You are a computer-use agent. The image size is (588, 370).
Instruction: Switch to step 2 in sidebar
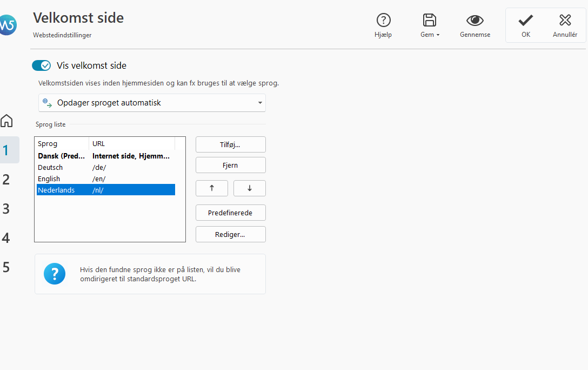tap(6, 180)
